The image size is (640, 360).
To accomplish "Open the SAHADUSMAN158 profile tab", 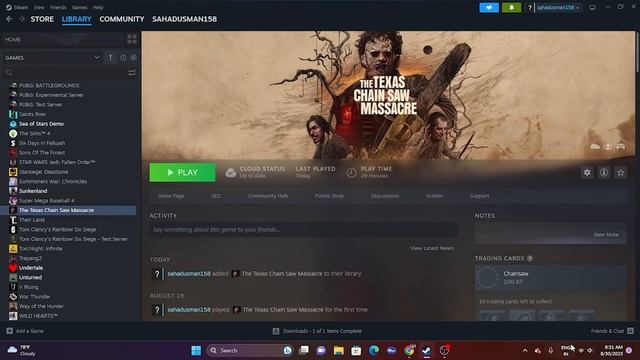I will (x=184, y=19).
